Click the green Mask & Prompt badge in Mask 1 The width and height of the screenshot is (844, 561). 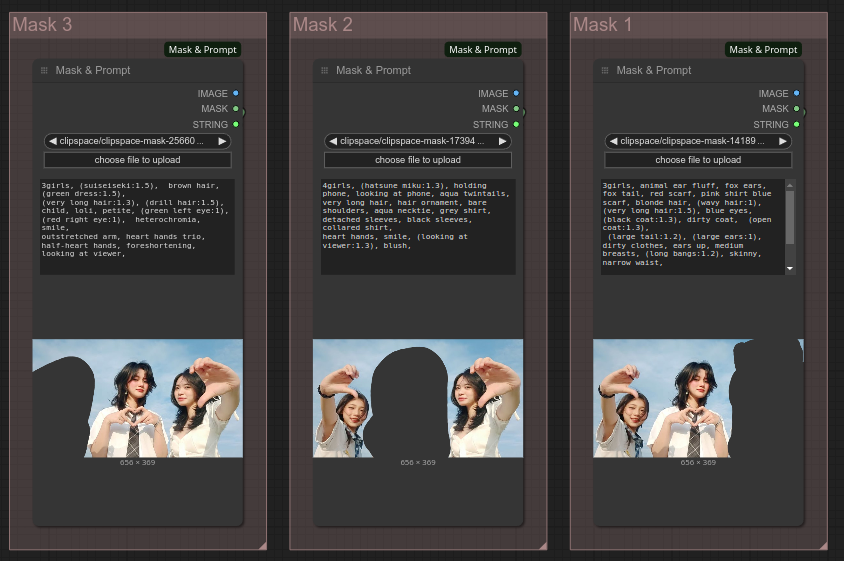click(x=763, y=50)
